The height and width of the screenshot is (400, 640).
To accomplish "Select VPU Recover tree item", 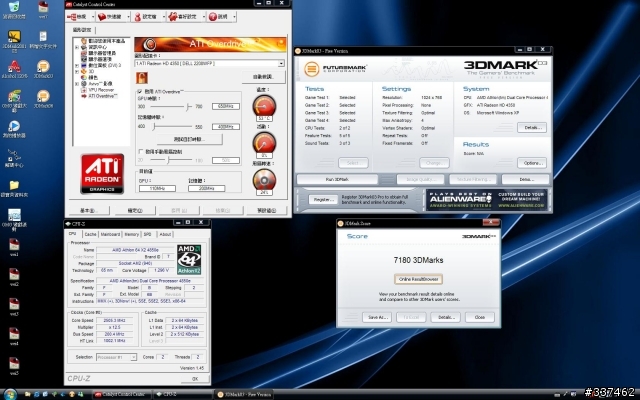I will point(101,90).
